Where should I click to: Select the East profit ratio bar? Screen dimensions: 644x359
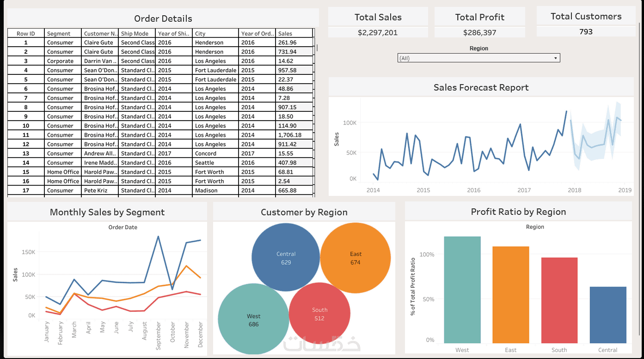(511, 295)
